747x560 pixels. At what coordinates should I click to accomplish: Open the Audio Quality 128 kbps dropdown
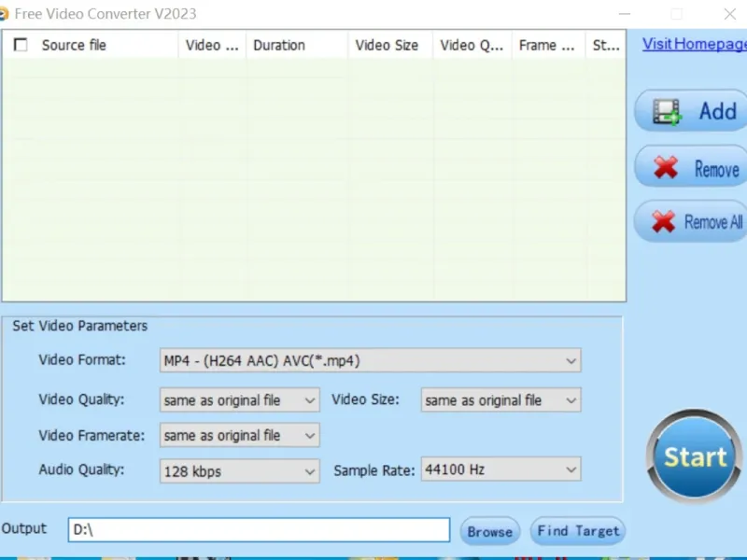point(240,471)
